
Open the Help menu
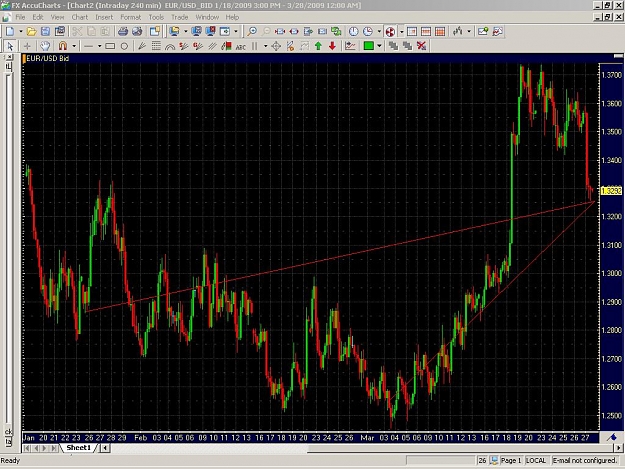(232, 17)
